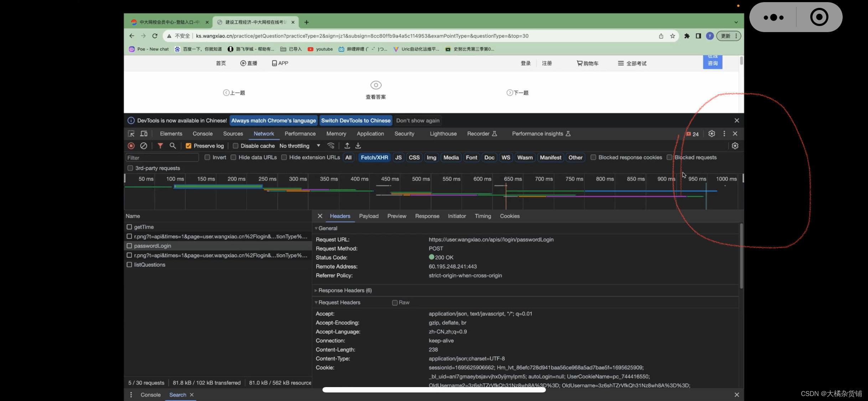Go back in browser history
868x401 pixels.
pos(132,36)
